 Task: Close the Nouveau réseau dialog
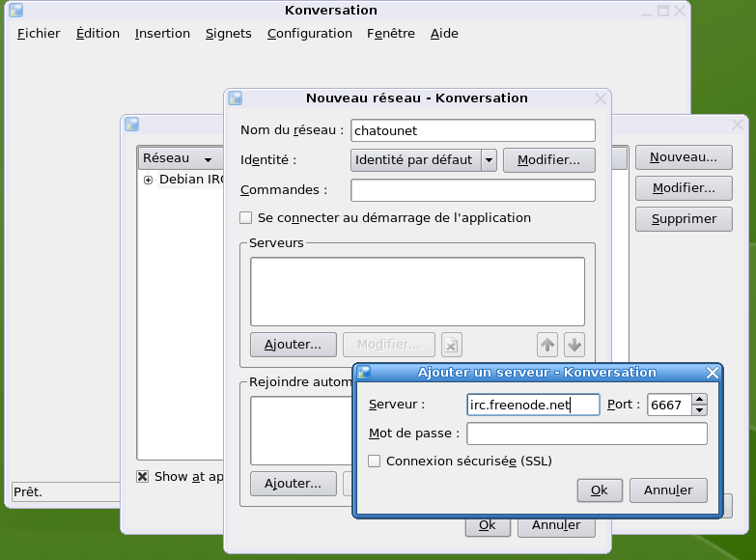[x=601, y=98]
